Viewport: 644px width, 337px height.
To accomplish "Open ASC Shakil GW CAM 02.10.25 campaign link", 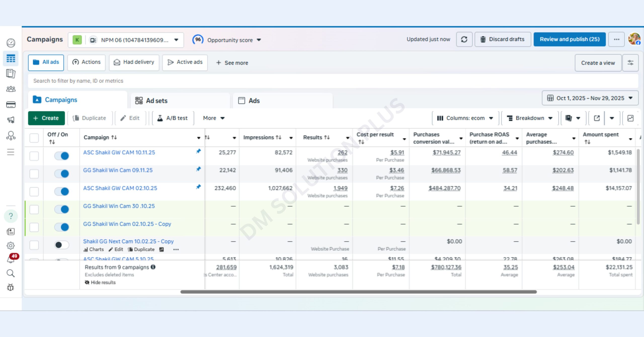I will (x=120, y=188).
